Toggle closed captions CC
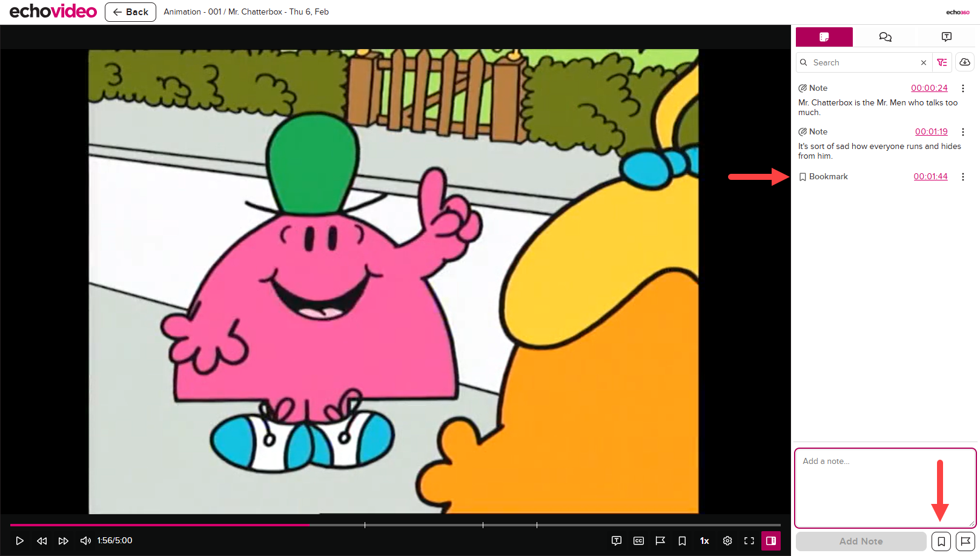 click(x=638, y=541)
